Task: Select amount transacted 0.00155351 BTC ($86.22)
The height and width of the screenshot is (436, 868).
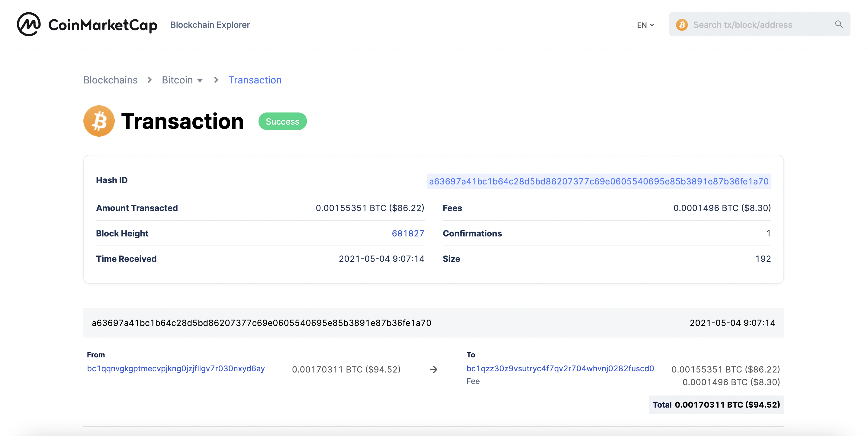Action: tap(370, 208)
